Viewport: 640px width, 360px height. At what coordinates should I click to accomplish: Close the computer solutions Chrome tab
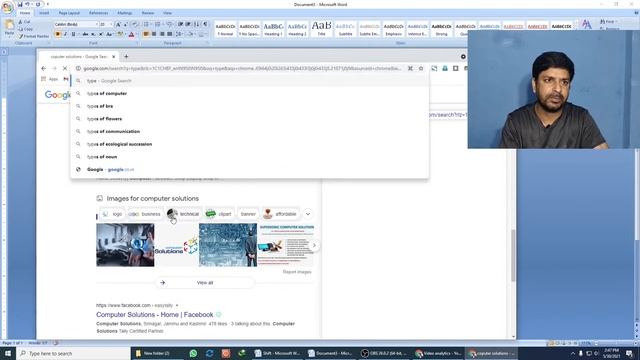pyautogui.click(x=113, y=57)
